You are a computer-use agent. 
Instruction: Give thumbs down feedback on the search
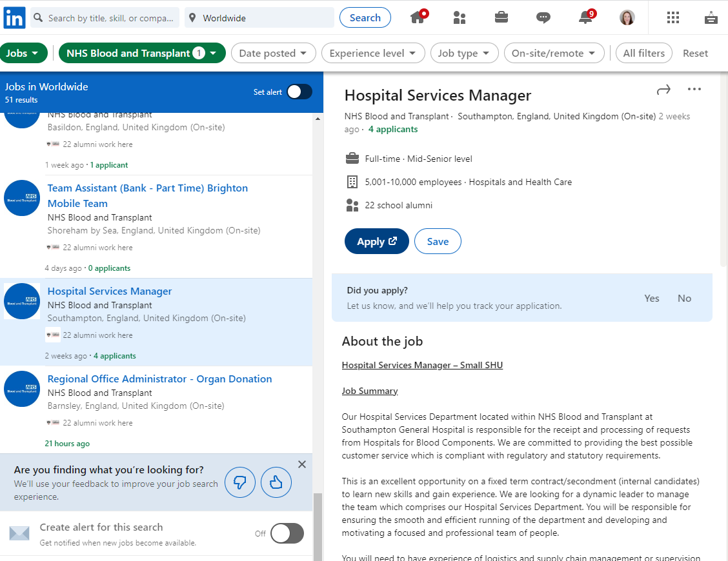pos(240,482)
